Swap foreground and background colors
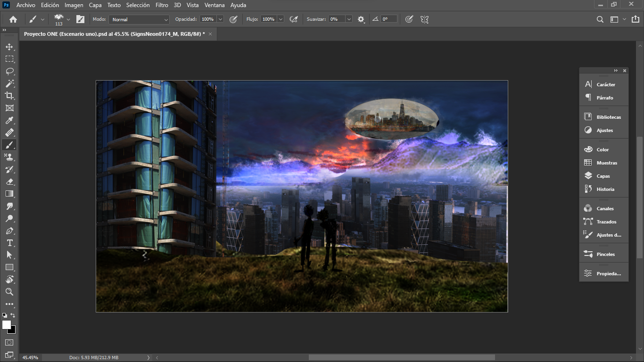Screen dimensions: 644x362 click(13, 315)
